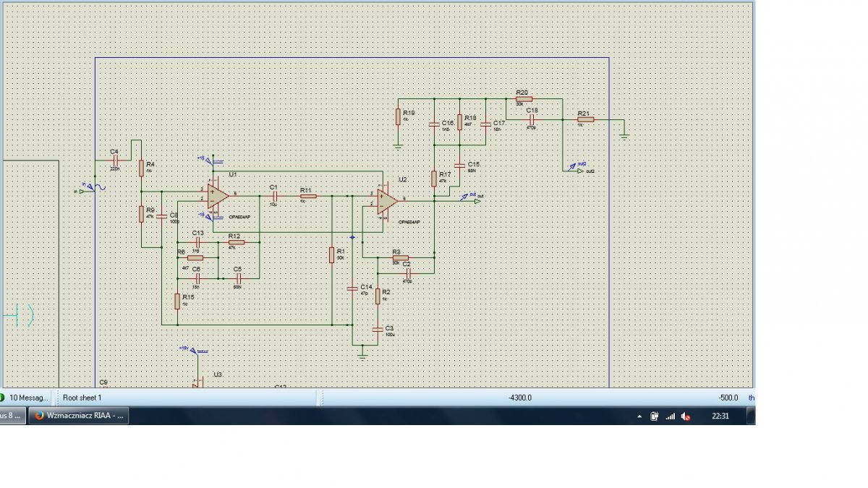Show hidden system tray icons arrow
The width and height of the screenshot is (868, 488).
[x=639, y=417]
